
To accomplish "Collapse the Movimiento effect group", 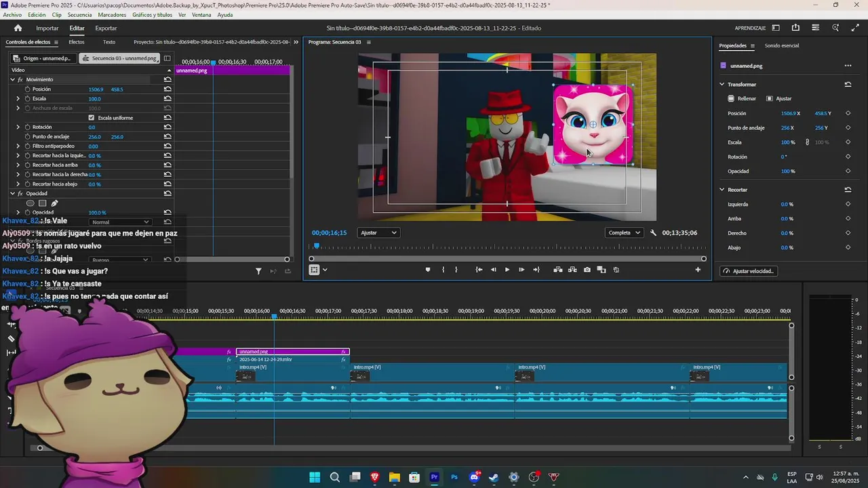I will pyautogui.click(x=12, y=79).
